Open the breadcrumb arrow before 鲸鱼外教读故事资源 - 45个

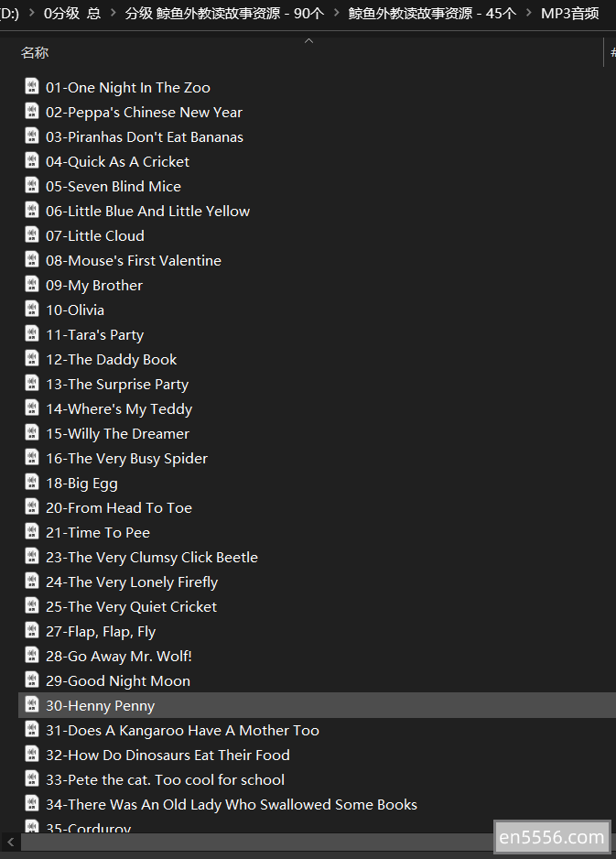336,13
